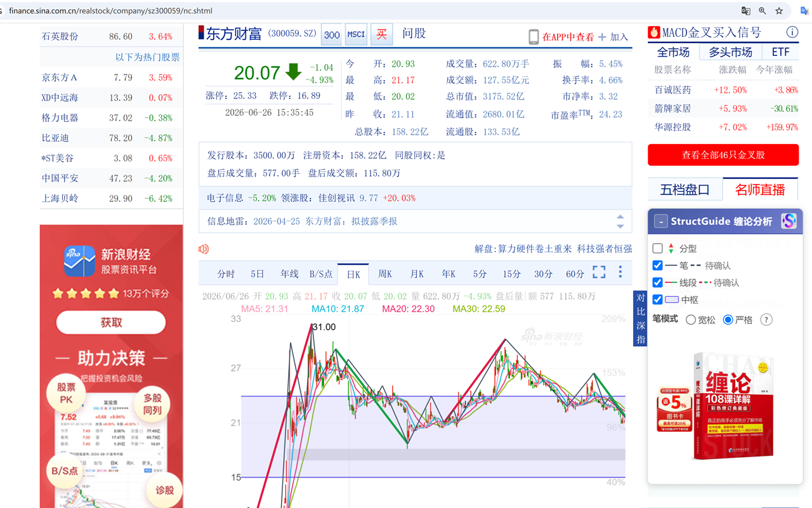Uncheck the 中枢 checkbox

coord(658,300)
